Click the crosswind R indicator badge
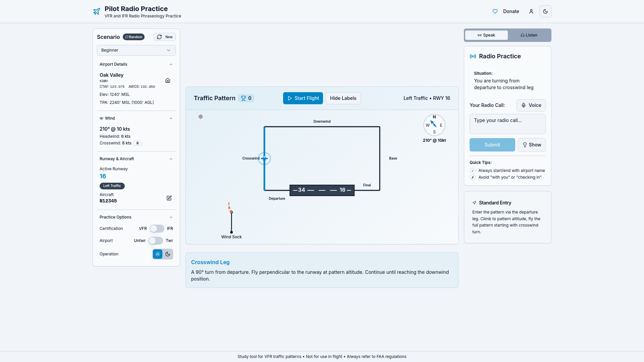 coord(138,143)
